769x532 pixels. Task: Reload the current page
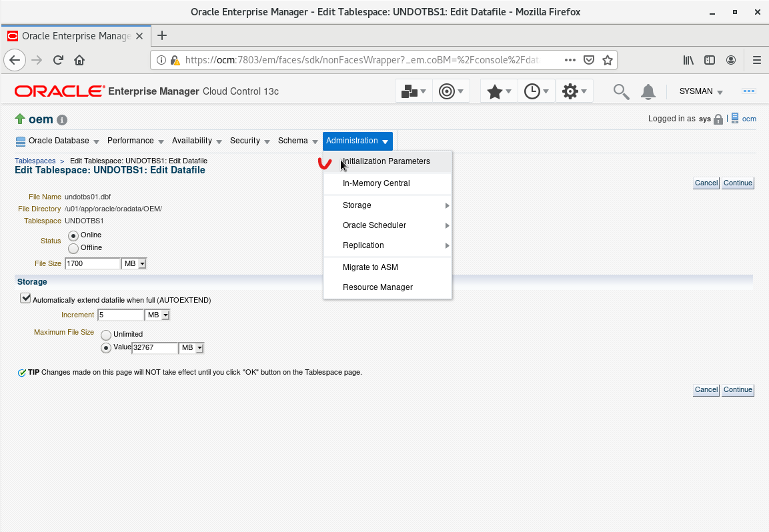(59, 60)
